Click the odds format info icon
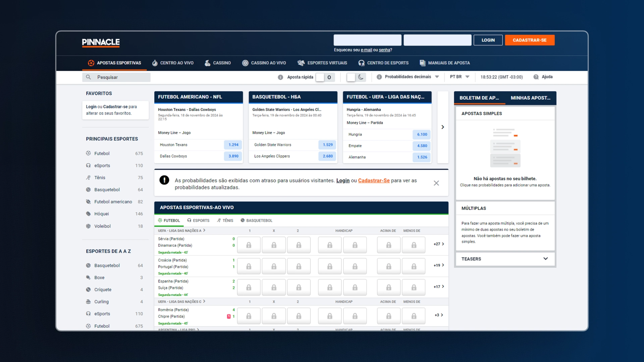This screenshot has height=362, width=644. click(379, 77)
